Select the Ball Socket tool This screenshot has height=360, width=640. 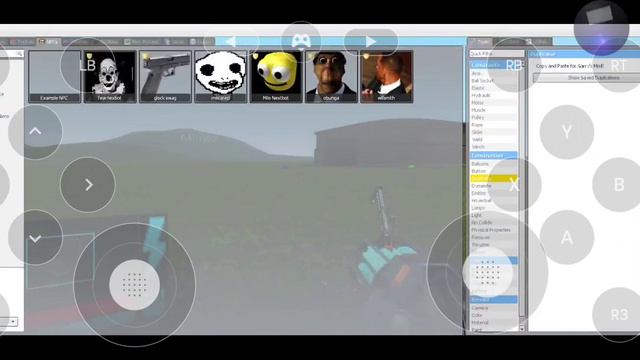[494, 80]
